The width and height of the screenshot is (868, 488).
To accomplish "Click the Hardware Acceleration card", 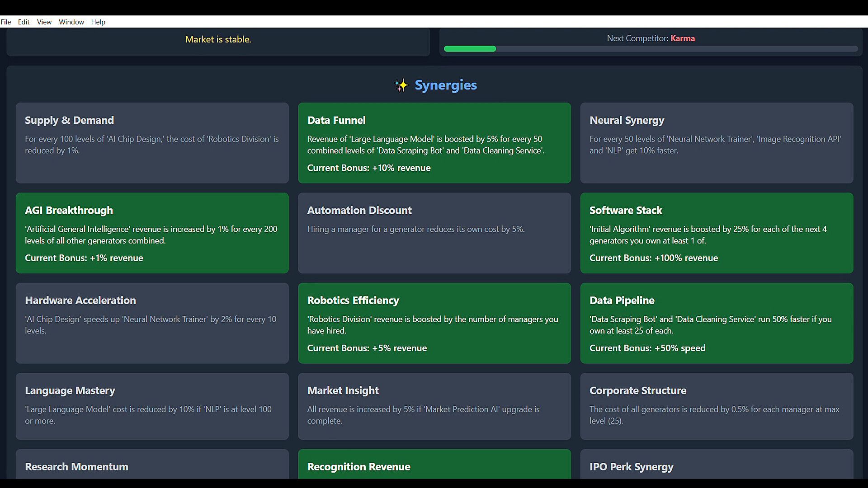I will [152, 323].
